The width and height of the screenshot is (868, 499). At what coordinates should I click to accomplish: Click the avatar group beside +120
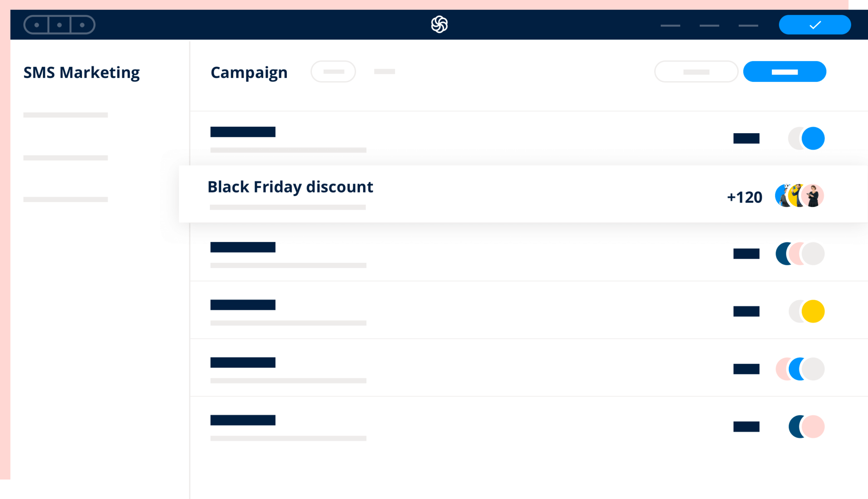tap(799, 196)
